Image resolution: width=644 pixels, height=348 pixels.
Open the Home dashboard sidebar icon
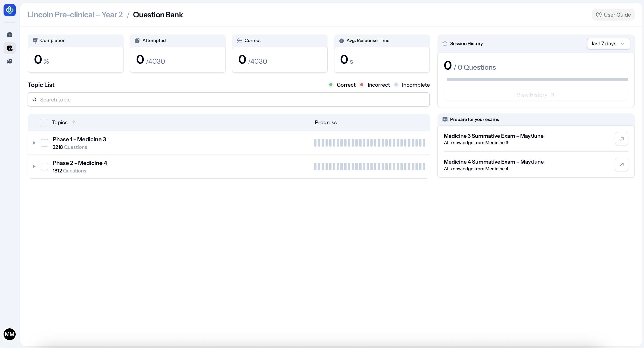10,34
